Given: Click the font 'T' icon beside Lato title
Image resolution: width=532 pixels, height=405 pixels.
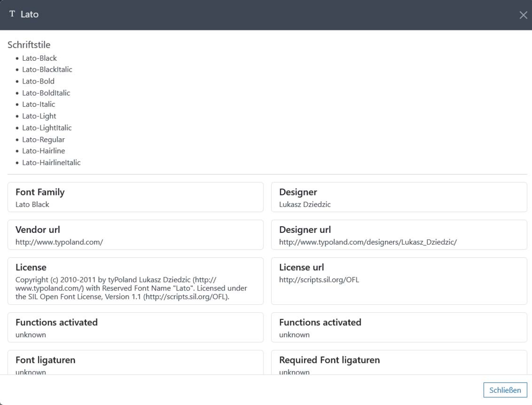Looking at the screenshot, I should pos(12,14).
